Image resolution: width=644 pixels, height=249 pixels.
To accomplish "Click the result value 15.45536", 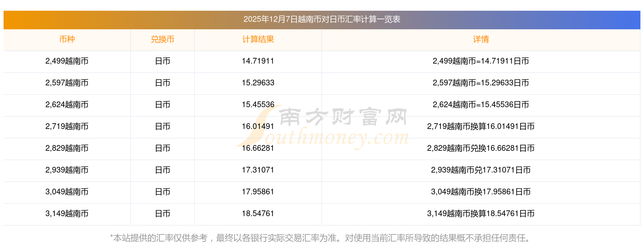I will point(258,105).
